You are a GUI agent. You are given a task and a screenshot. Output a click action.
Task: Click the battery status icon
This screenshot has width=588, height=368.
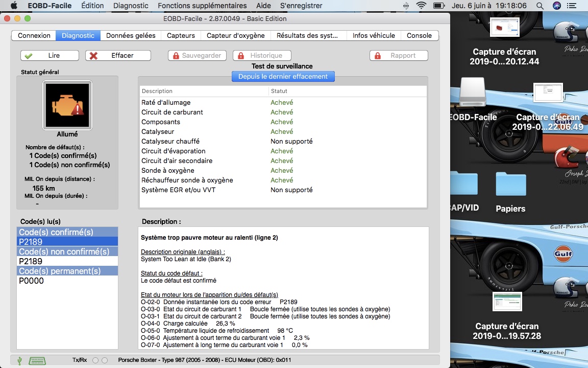tap(438, 6)
